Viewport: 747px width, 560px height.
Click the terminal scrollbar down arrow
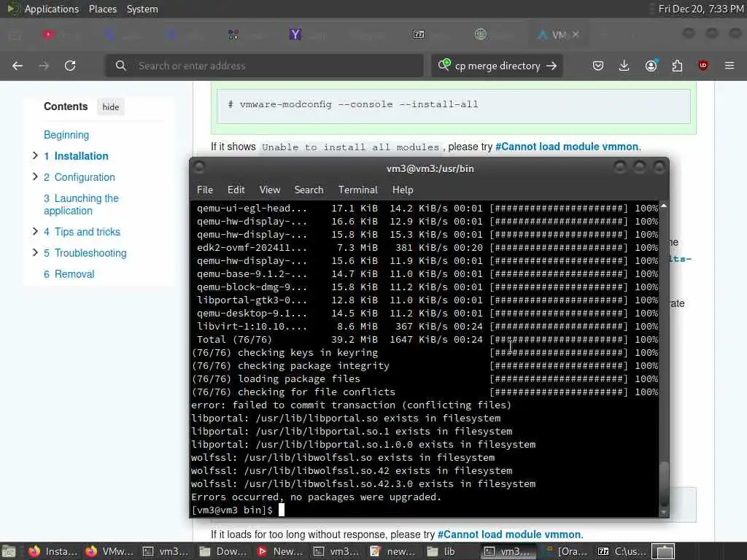[664, 513]
